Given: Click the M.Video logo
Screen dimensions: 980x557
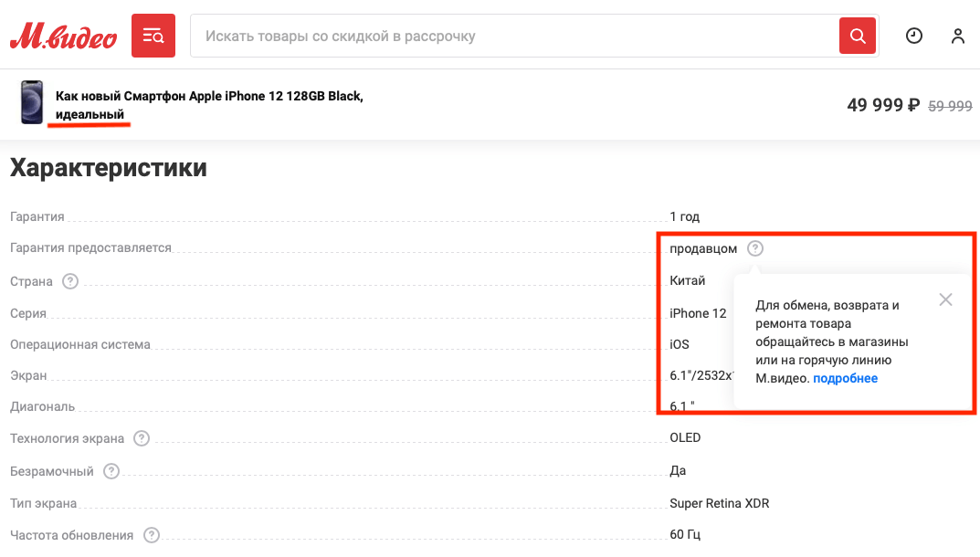Looking at the screenshot, I should [63, 37].
